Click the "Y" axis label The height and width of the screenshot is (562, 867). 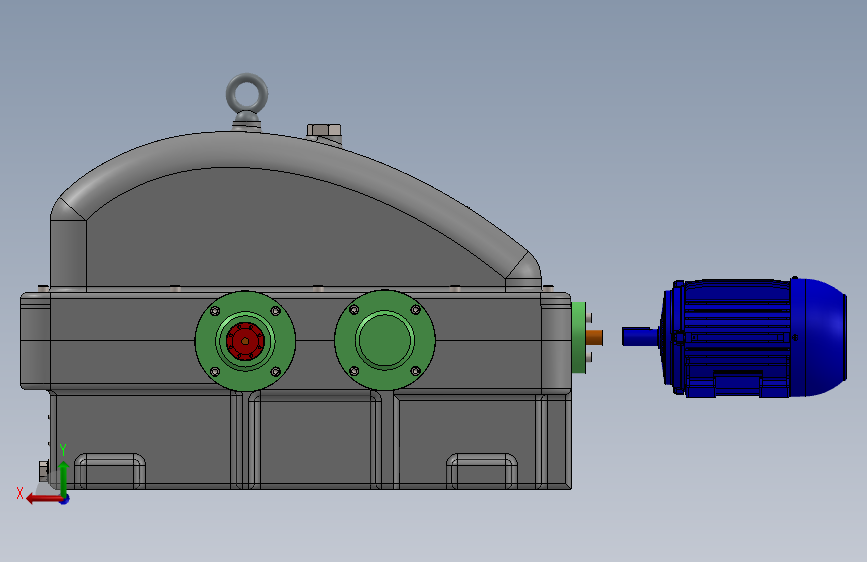[63, 450]
